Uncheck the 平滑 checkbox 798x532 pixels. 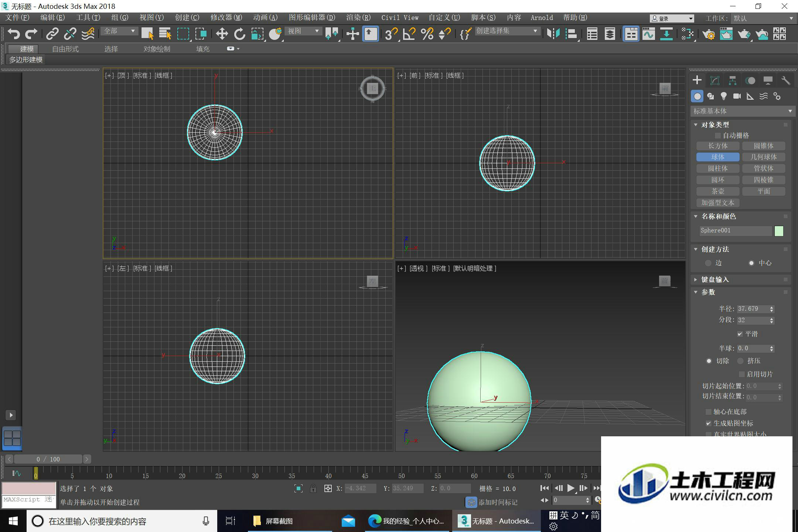point(740,334)
